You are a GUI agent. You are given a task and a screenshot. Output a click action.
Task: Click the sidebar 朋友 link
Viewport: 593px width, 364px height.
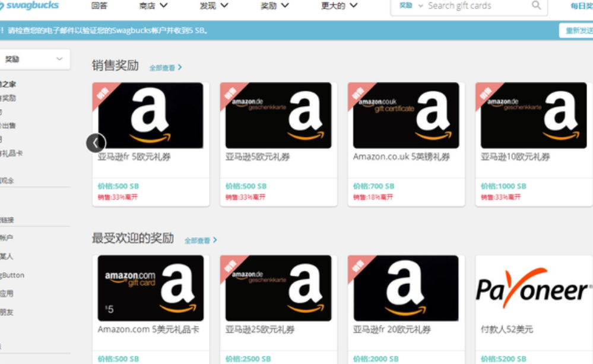7,312
